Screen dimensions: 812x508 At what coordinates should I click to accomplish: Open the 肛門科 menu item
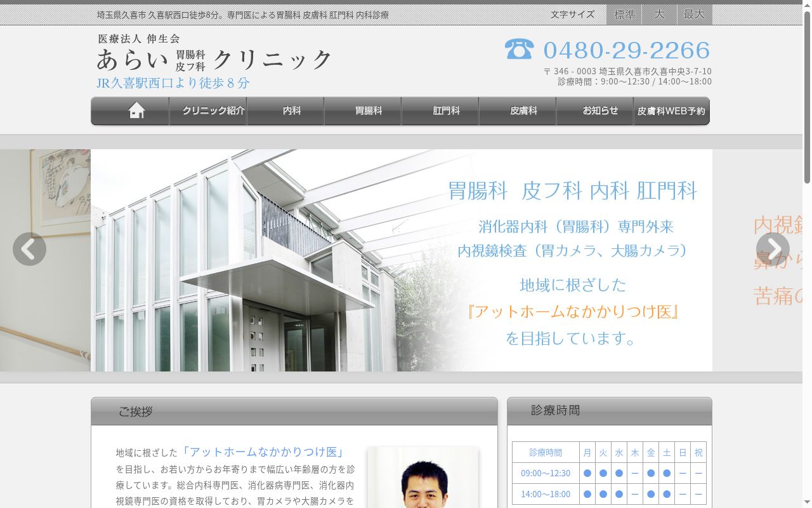[x=440, y=110]
